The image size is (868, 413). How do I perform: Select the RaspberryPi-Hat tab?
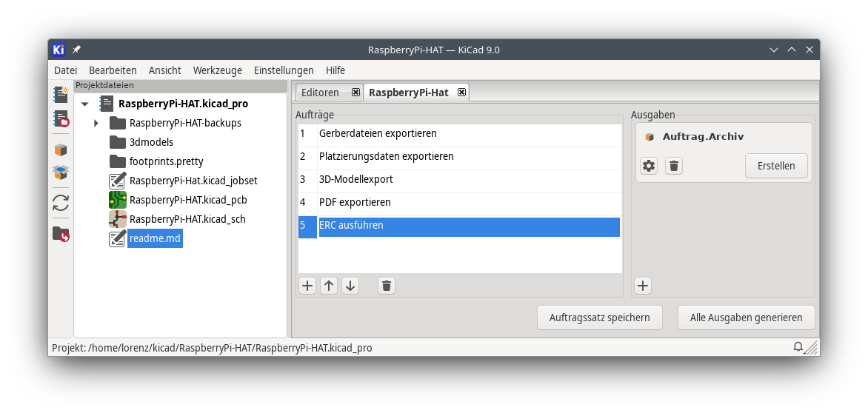409,93
